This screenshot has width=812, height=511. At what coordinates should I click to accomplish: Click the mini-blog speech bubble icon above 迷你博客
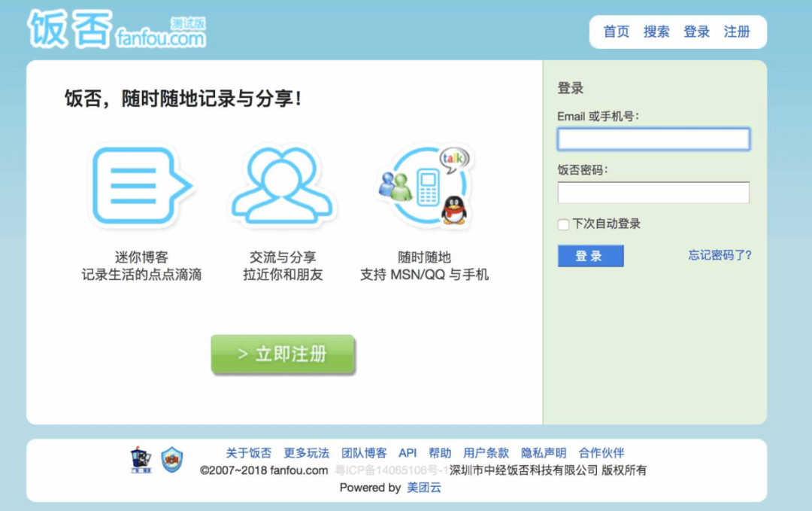[x=139, y=184]
